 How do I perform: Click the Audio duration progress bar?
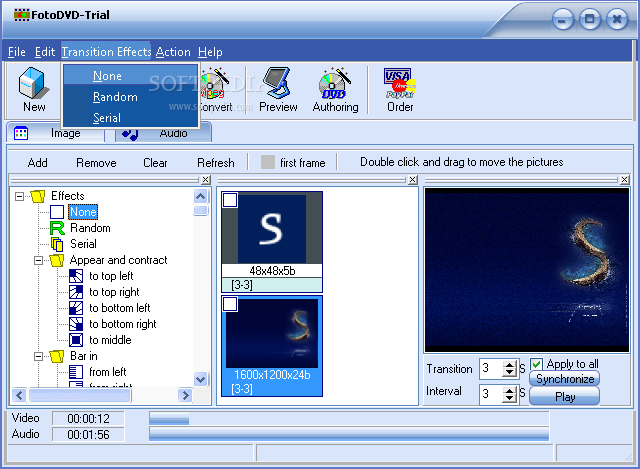coord(349,433)
